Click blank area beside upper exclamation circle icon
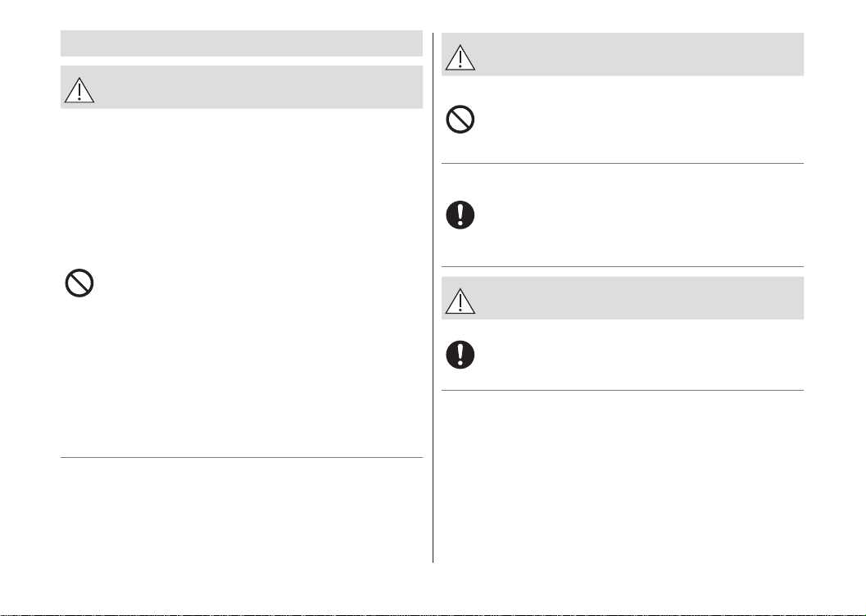 [643, 215]
